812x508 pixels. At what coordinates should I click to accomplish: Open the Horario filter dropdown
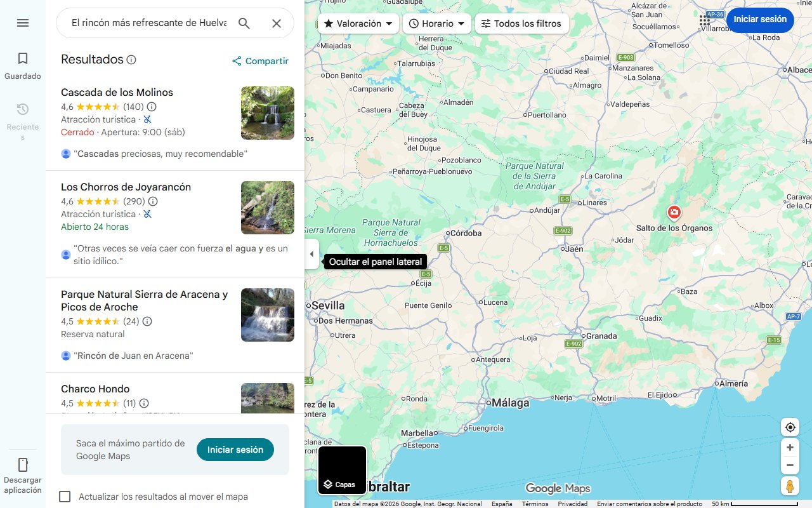[436, 23]
